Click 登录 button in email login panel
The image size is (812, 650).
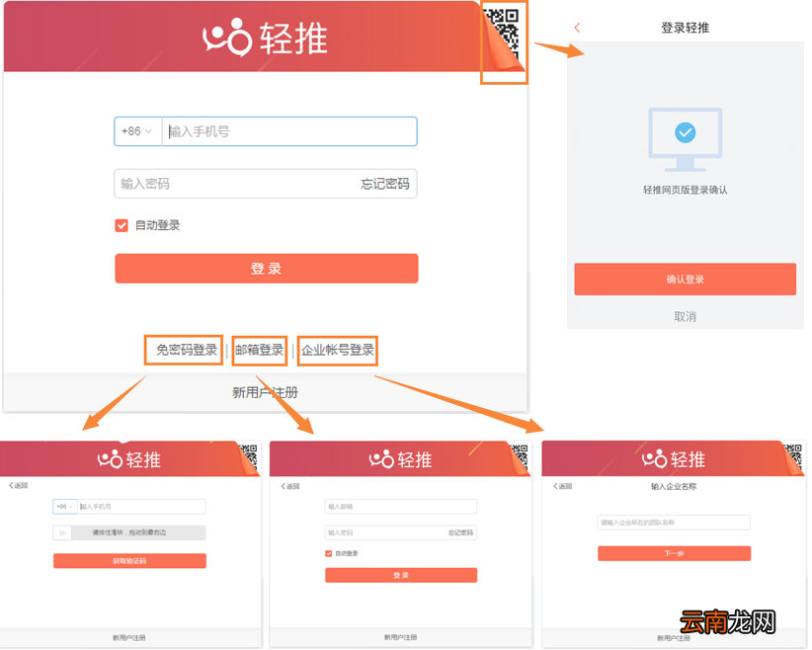click(401, 576)
